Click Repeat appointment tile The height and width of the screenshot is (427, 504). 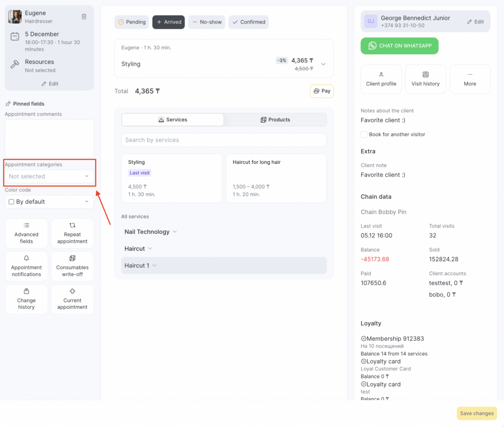click(72, 233)
